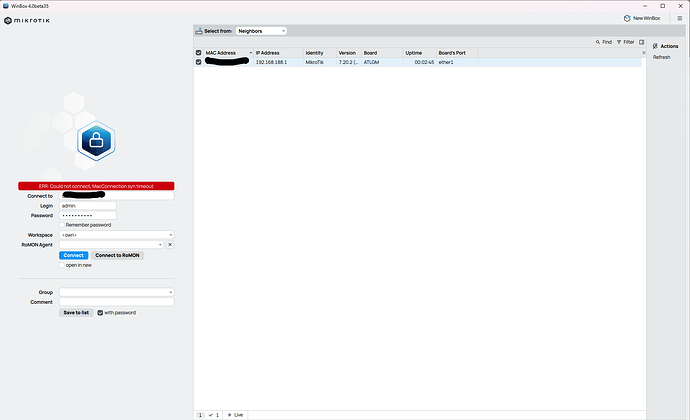Viewport: 690px width, 420px height.
Task: Open the Select from Neighbors dropdown
Action: pos(261,31)
